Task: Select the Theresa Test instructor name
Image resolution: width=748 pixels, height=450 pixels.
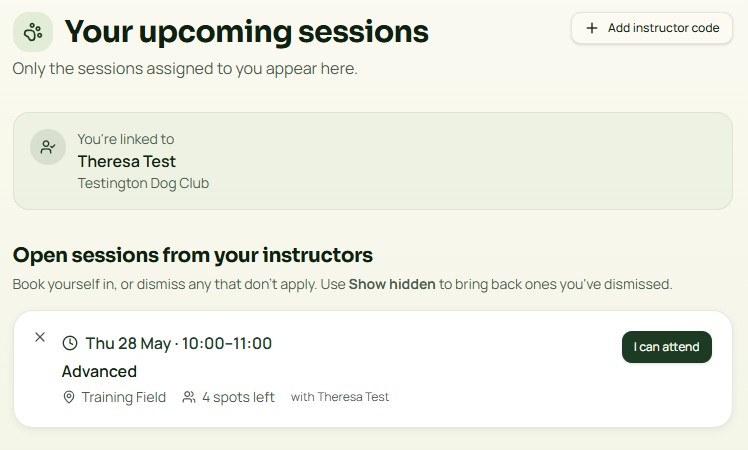Action: pyautogui.click(x=127, y=161)
